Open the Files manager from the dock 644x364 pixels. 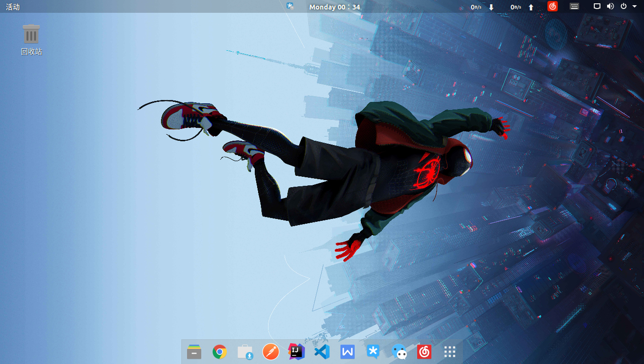coord(194,352)
